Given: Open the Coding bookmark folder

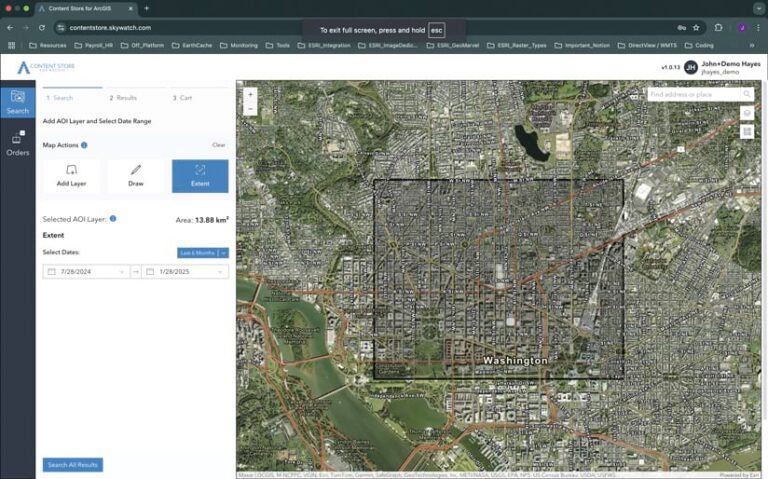Looking at the screenshot, I should pos(699,46).
